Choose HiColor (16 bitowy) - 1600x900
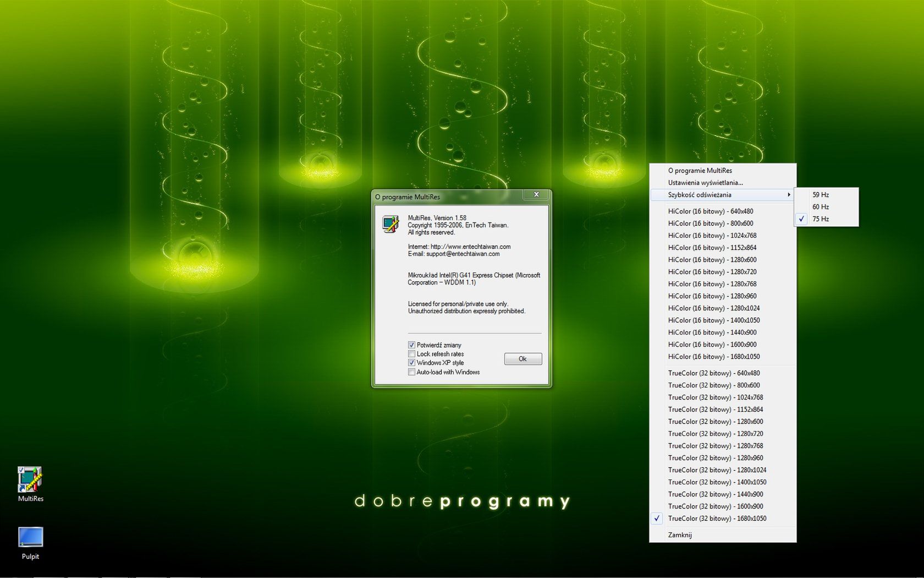 coord(723,345)
